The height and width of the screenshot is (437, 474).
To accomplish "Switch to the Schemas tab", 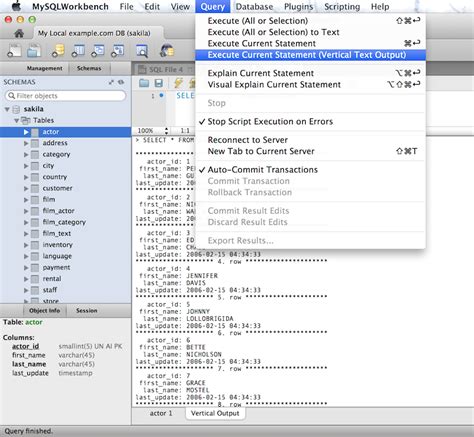I will (89, 68).
